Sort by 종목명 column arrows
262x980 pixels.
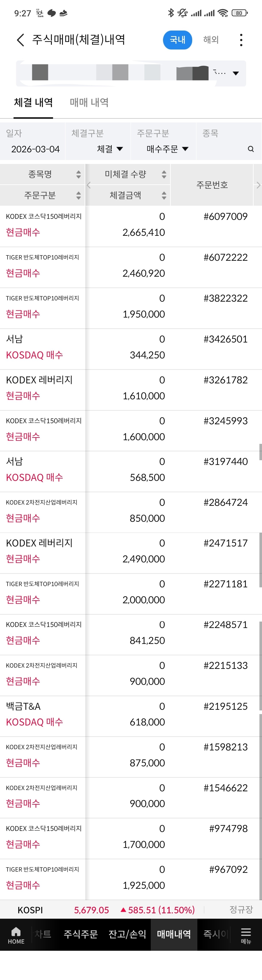click(79, 174)
